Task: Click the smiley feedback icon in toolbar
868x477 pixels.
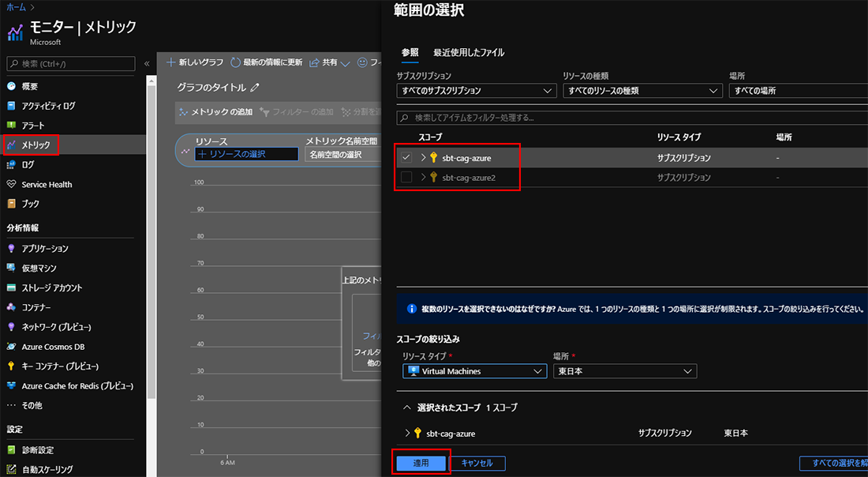Action: pos(363,62)
